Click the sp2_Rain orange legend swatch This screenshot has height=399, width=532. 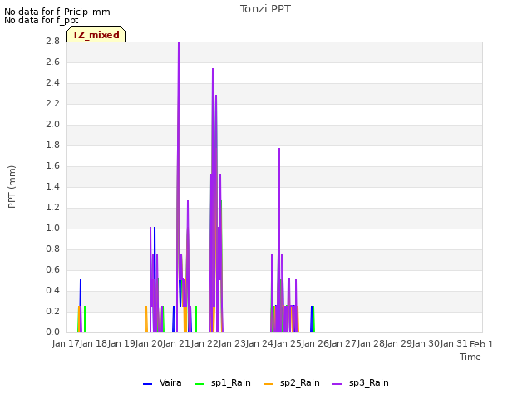[268, 384]
